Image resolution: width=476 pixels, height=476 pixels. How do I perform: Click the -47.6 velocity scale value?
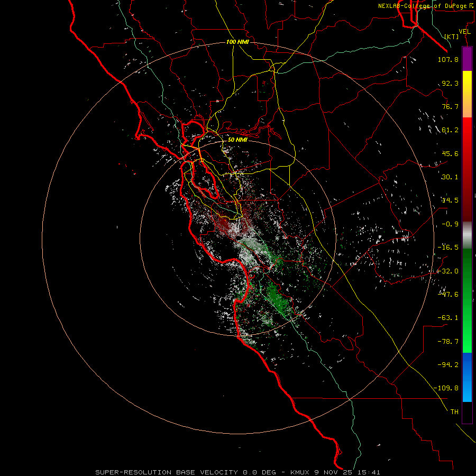(x=448, y=295)
